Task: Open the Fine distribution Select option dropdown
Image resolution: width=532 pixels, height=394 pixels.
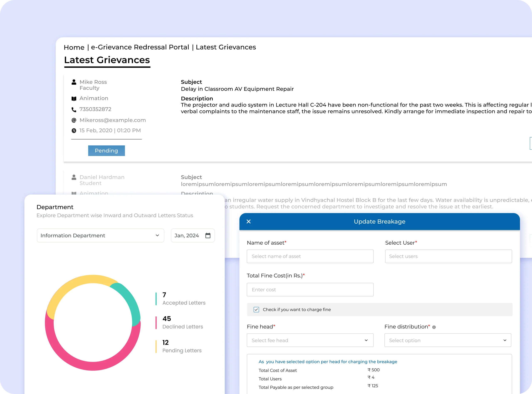Action: [447, 340]
